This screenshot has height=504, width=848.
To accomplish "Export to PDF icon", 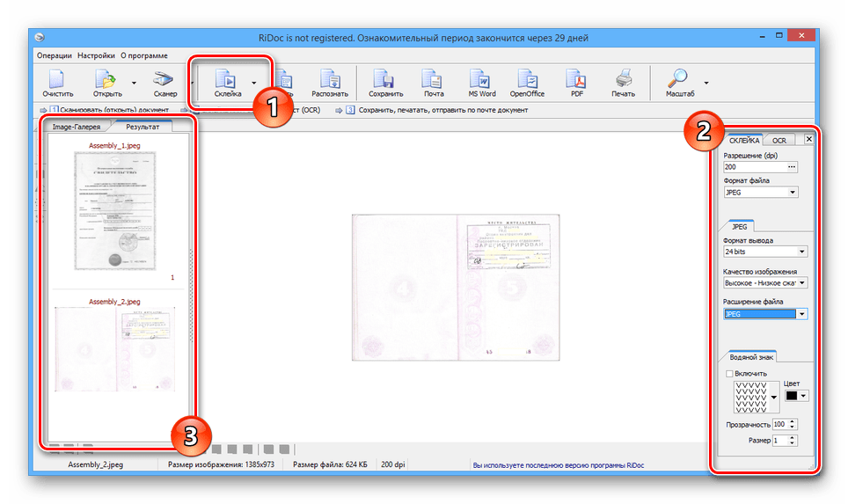I will pos(577,83).
